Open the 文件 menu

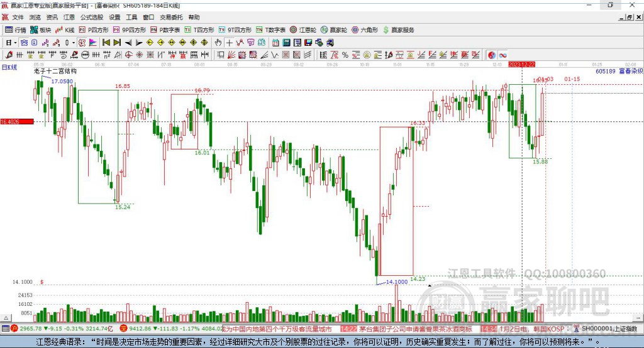coord(18,17)
